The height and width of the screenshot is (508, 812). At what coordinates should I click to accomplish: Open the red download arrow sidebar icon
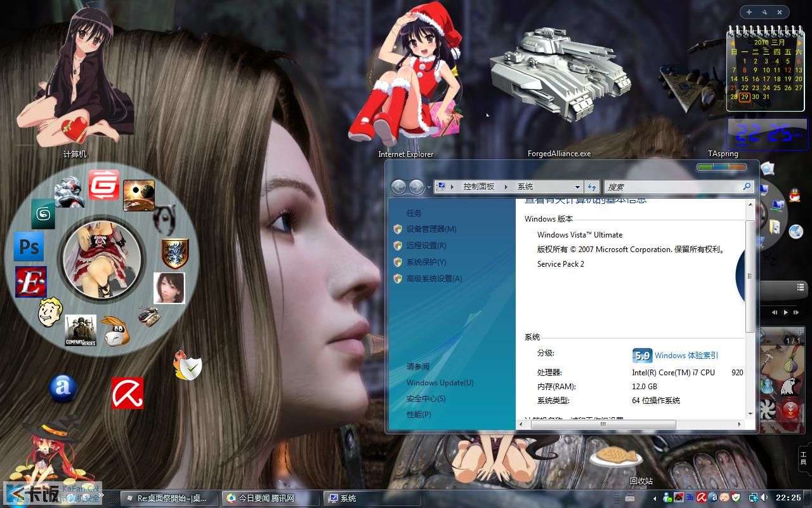pos(790,410)
